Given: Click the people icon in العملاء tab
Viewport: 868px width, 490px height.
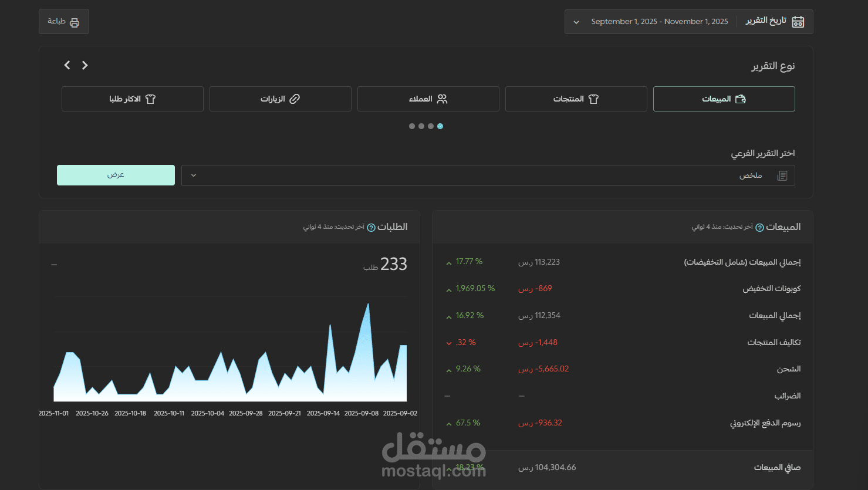Looking at the screenshot, I should click(442, 99).
